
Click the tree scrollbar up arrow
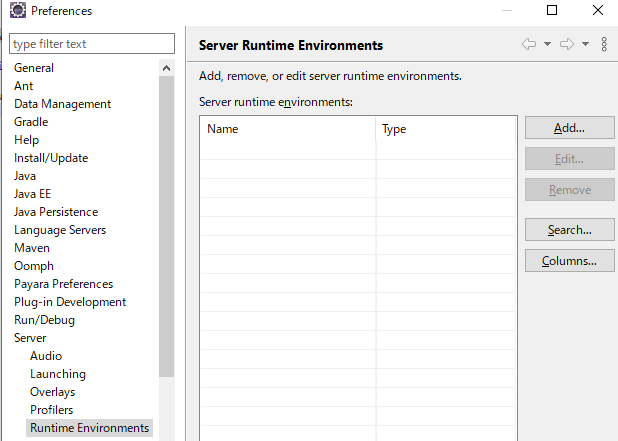pos(166,68)
